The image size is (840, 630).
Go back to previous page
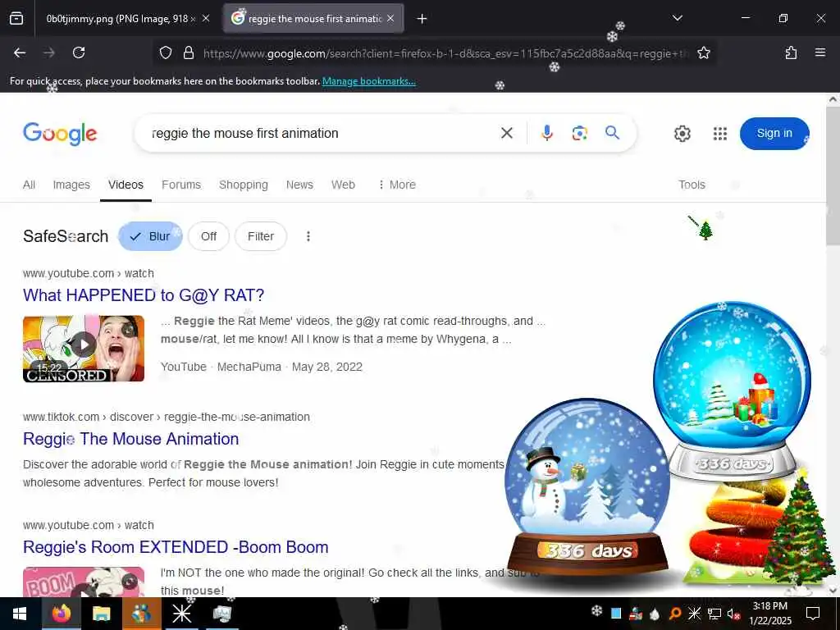(x=20, y=52)
